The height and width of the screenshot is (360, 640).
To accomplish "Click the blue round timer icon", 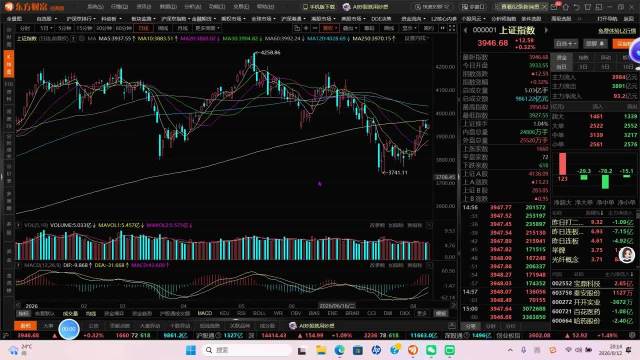I will pyautogui.click(x=69, y=329).
